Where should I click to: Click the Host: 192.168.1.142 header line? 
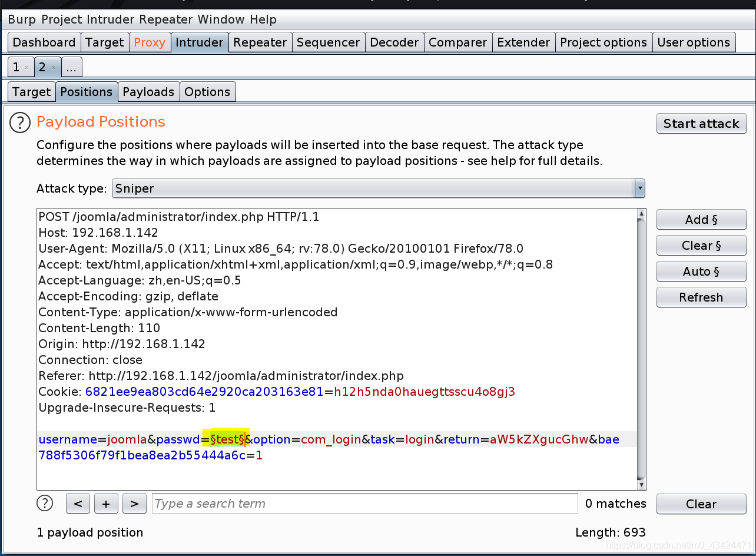point(98,233)
